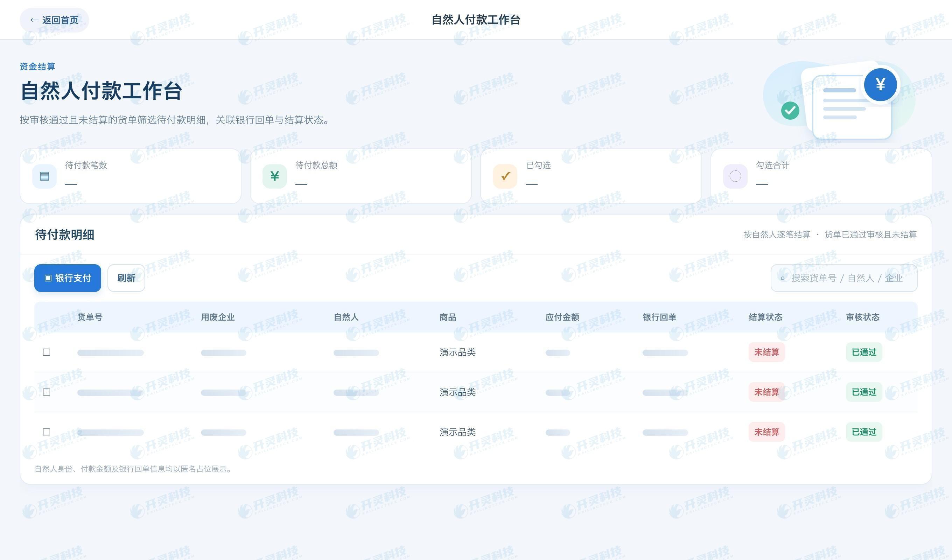Click the 货单号 column header
The image size is (952, 560).
coord(90,317)
